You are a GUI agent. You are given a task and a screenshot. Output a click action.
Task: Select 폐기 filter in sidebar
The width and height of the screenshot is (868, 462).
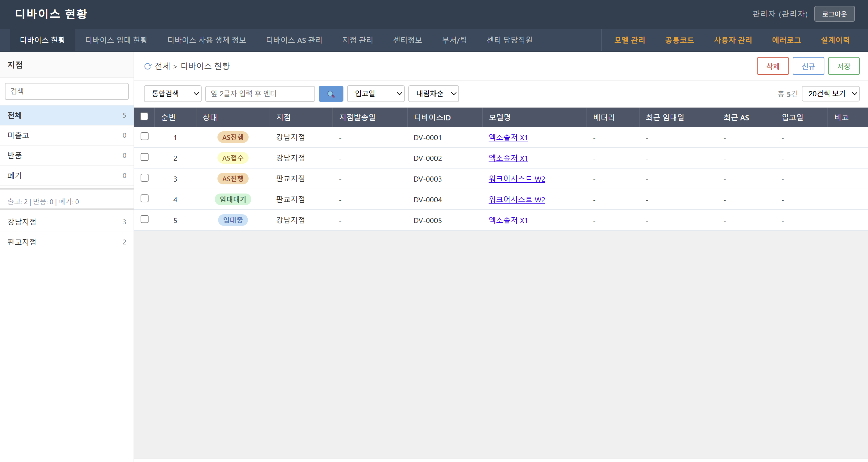coord(67,176)
